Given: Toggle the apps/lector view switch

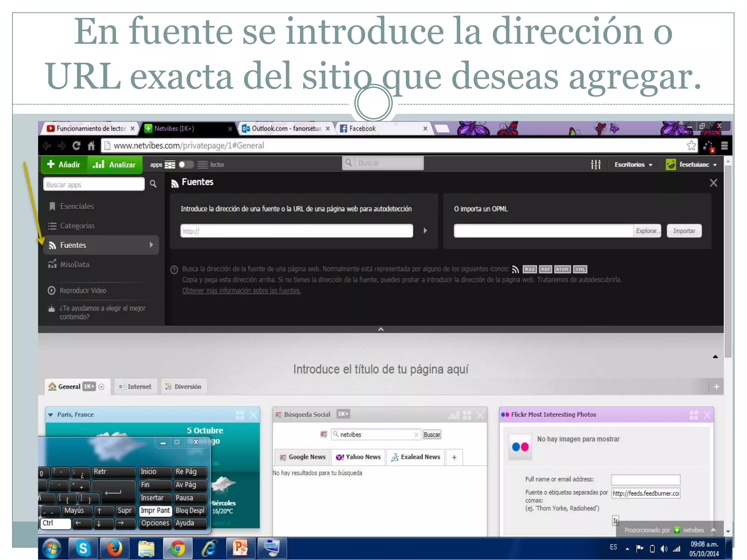Looking at the screenshot, I should 186,164.
